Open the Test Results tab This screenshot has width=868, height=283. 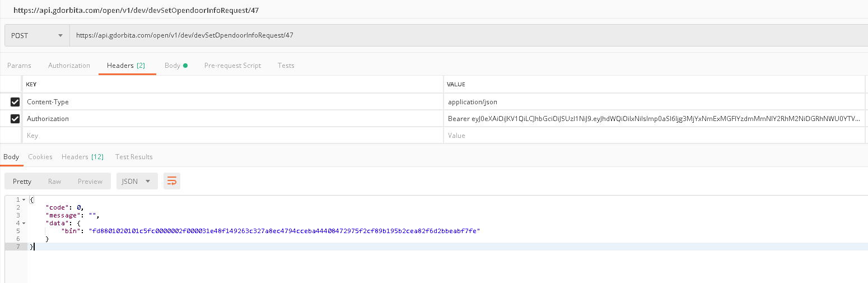134,157
